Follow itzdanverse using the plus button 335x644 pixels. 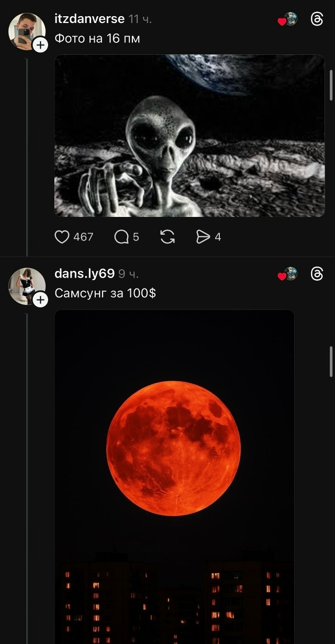pyautogui.click(x=40, y=45)
